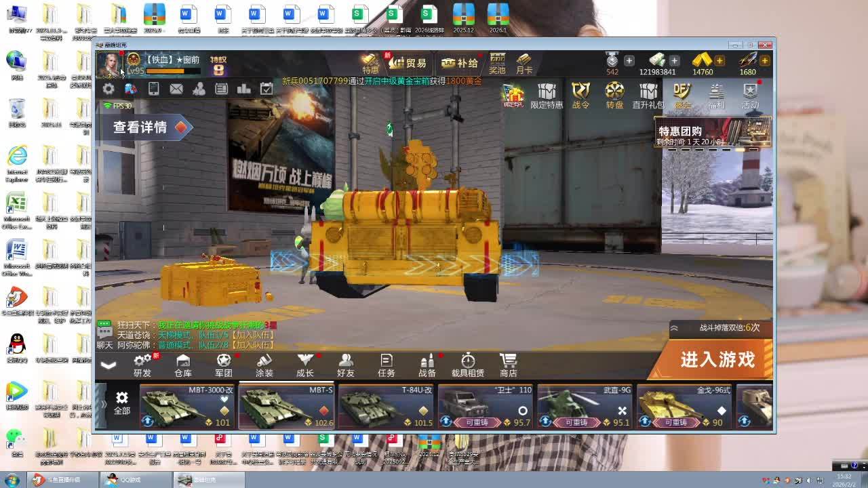Click the Windows Start button
The width and height of the screenshot is (868, 488).
pyautogui.click(x=12, y=480)
